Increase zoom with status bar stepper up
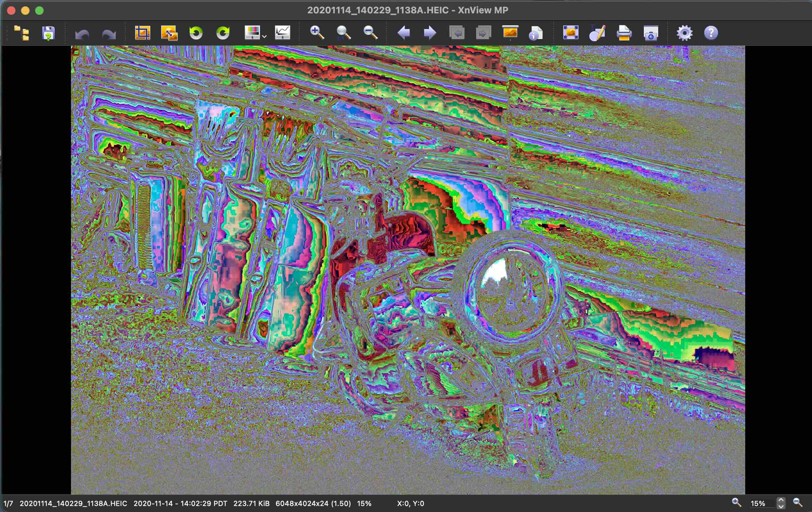 click(x=781, y=500)
